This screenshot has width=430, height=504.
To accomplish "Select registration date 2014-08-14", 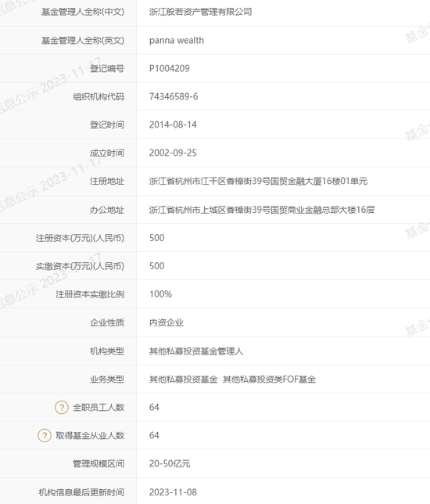I will (x=173, y=124).
